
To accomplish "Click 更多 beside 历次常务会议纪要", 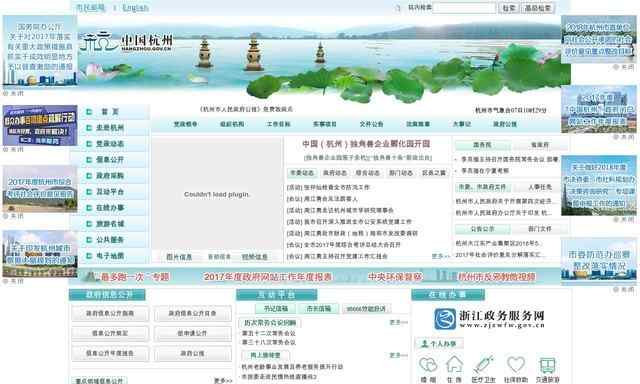I will (398, 322).
